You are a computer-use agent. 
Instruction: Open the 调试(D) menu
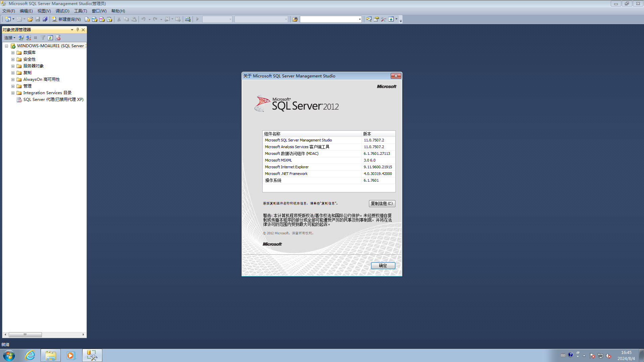62,11
